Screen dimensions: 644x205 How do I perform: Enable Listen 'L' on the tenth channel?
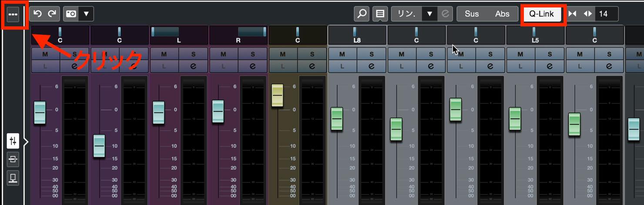(x=580, y=66)
